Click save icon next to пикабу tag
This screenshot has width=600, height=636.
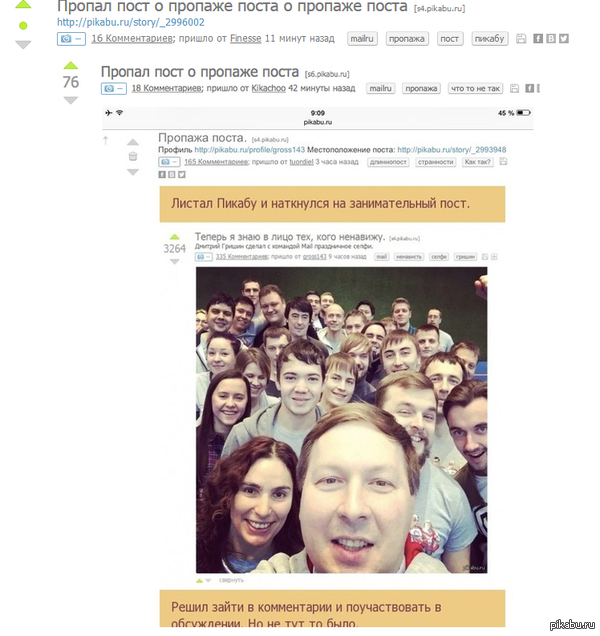pos(521,39)
